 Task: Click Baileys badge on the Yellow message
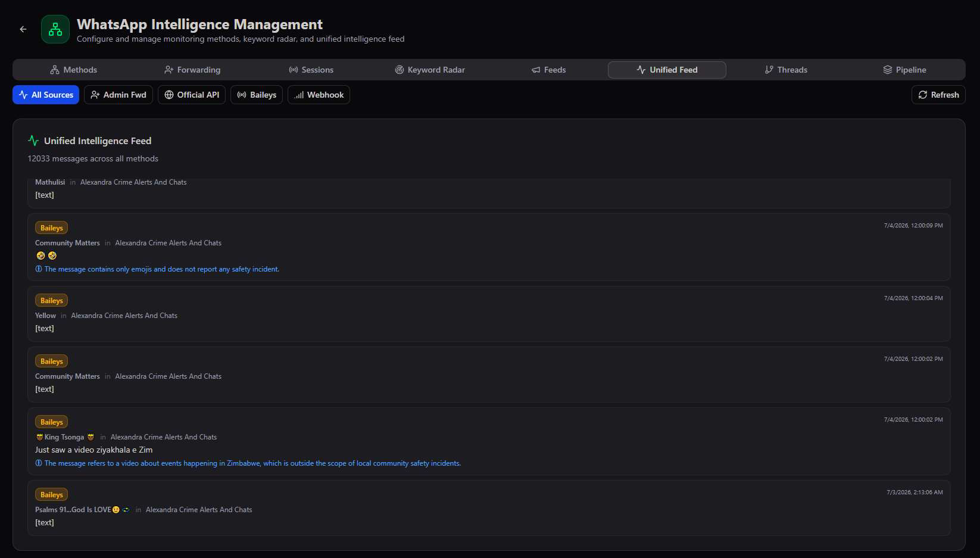51,301
